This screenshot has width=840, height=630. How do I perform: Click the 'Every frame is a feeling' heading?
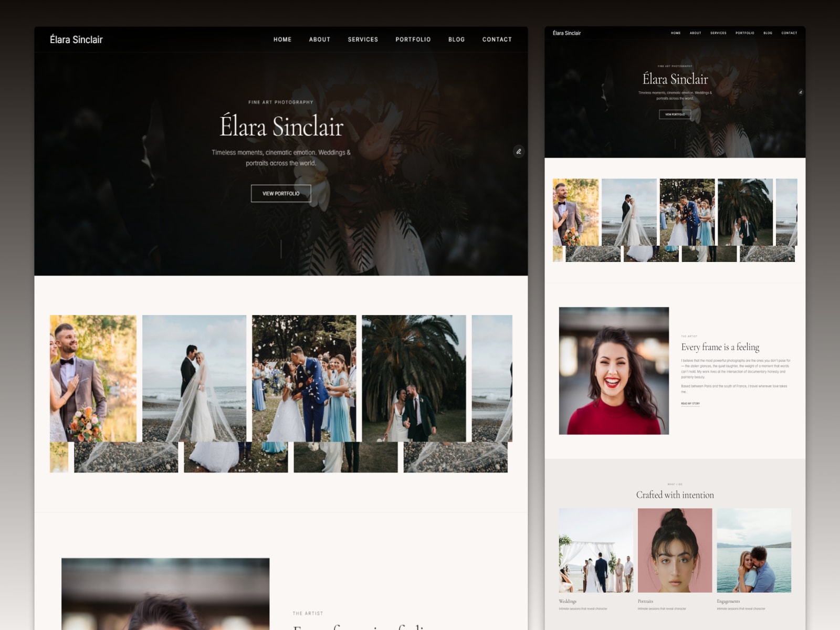(720, 347)
